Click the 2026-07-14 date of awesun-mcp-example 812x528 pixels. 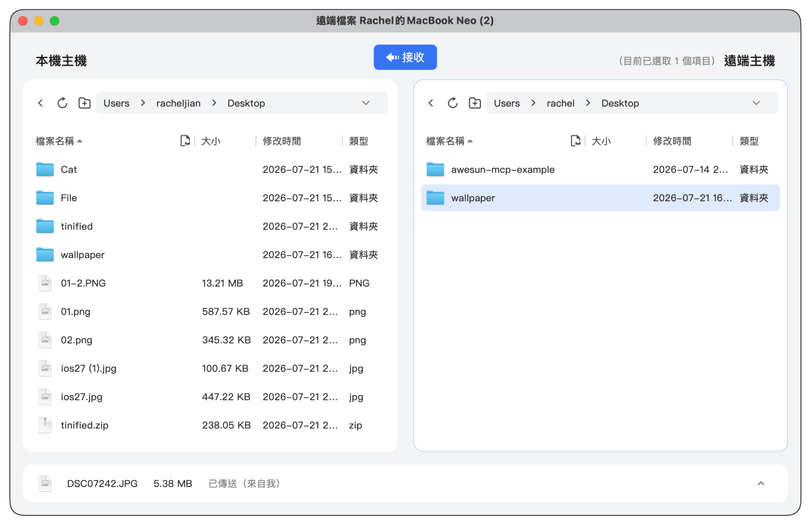(x=690, y=170)
